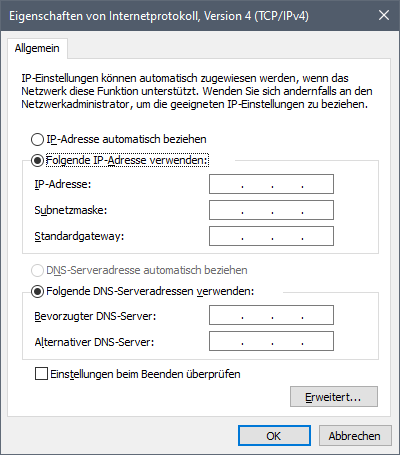Switch to the Allgemein tab
Viewport: 400px width, 455px height.
click(37, 48)
